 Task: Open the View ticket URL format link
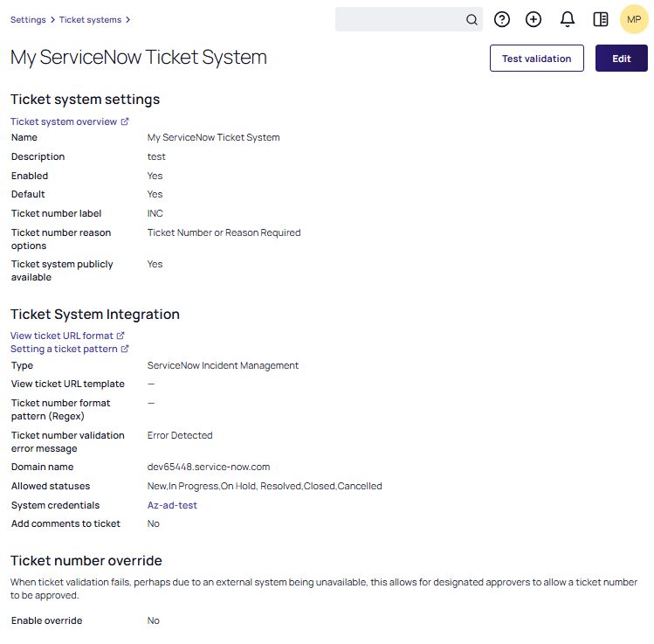[61, 336]
